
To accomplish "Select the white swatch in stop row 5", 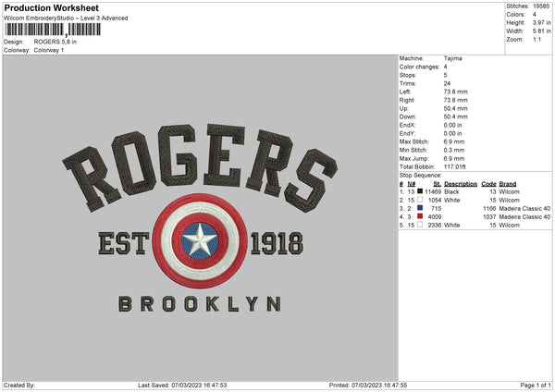I will coord(420,225).
